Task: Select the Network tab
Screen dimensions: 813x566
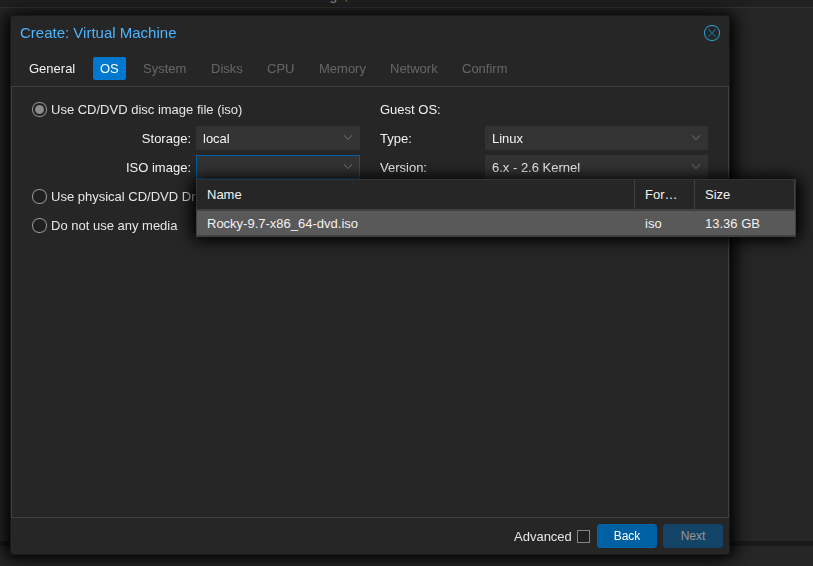Action: (413, 69)
